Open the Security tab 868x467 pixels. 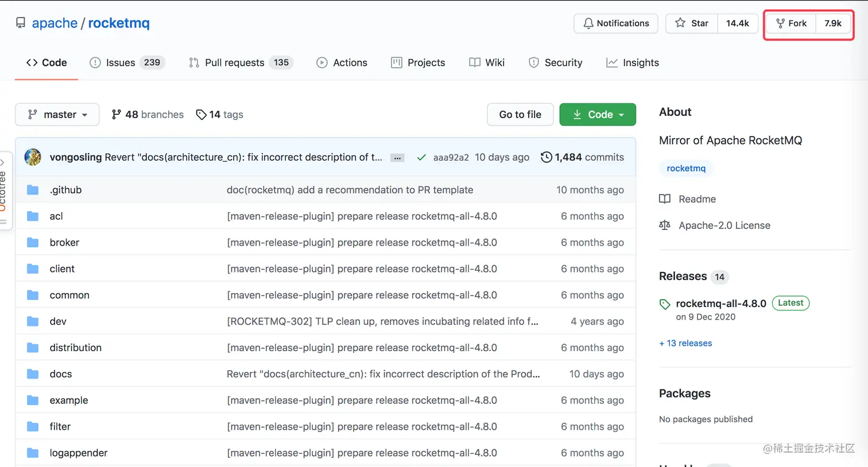click(555, 63)
